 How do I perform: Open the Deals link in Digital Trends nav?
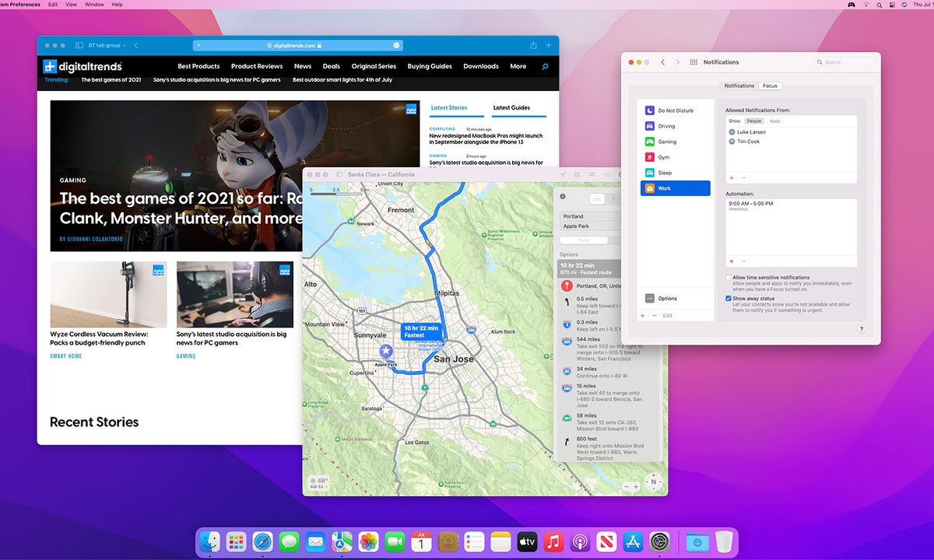332,66
